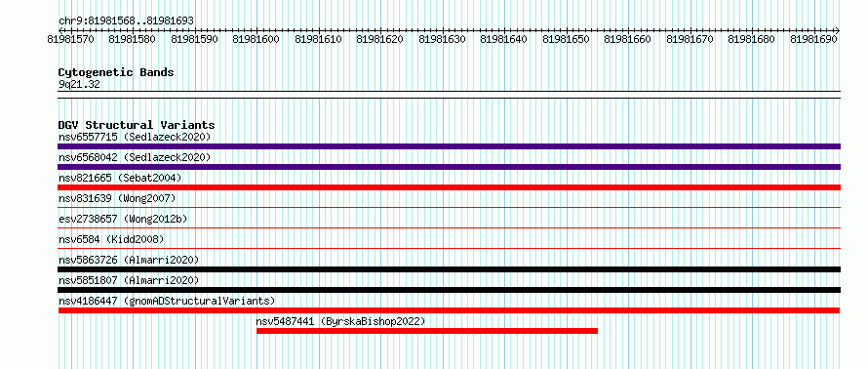The image size is (868, 369).
Task: Click ruler position 81981590
Action: (195, 39)
